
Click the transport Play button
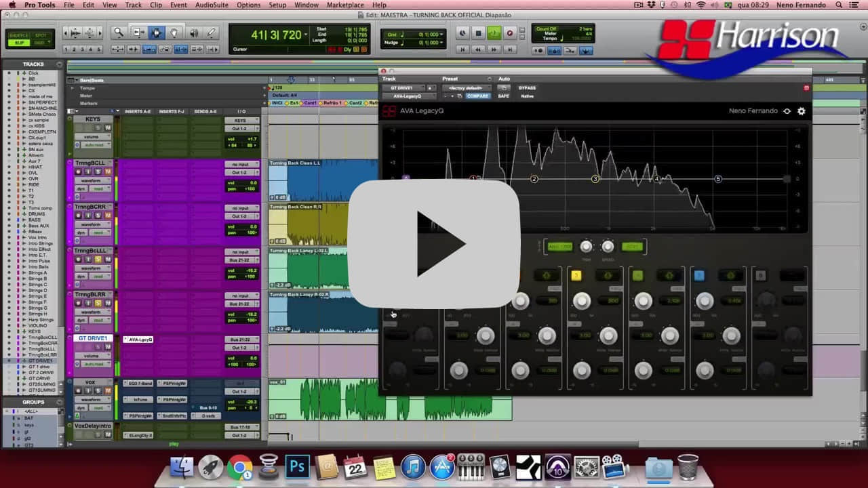pyautogui.click(x=494, y=33)
